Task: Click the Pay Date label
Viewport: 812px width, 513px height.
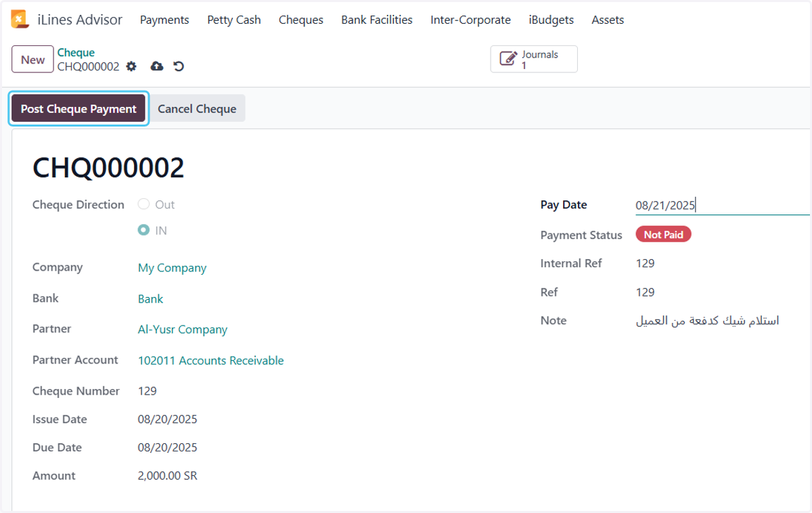Action: click(x=564, y=205)
